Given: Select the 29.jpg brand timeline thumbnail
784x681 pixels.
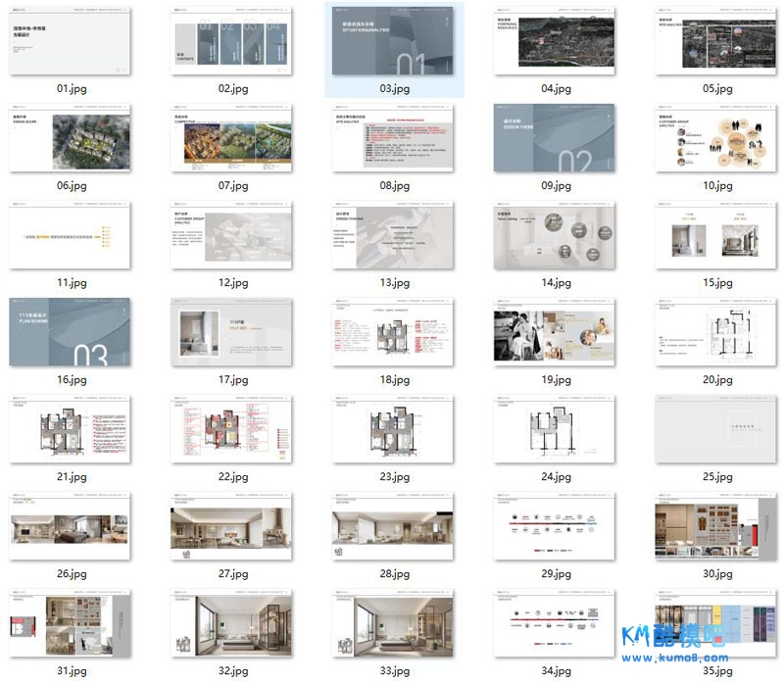Looking at the screenshot, I should [x=556, y=526].
